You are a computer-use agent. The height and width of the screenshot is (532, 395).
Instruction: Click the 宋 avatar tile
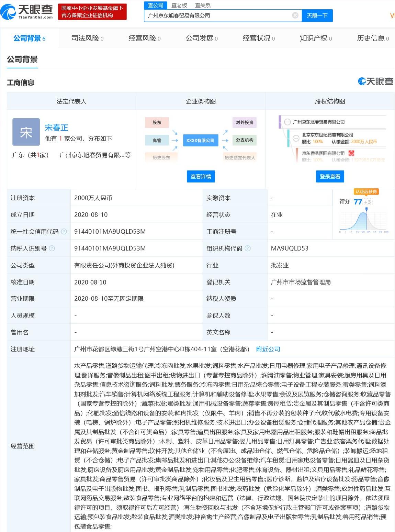(x=26, y=132)
